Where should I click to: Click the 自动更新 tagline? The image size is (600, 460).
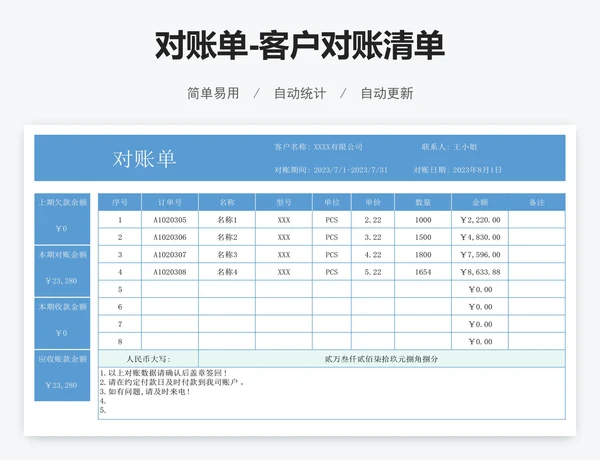pos(387,93)
